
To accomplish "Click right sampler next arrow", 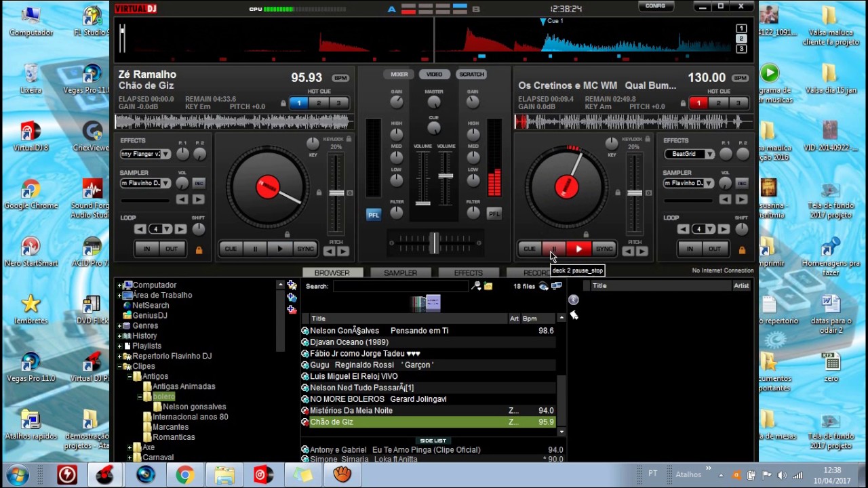I will 741,199.
